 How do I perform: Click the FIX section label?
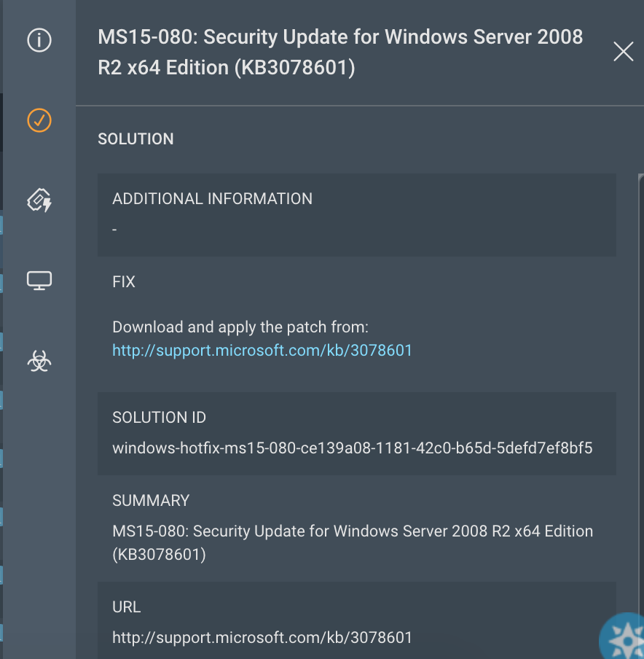(124, 282)
